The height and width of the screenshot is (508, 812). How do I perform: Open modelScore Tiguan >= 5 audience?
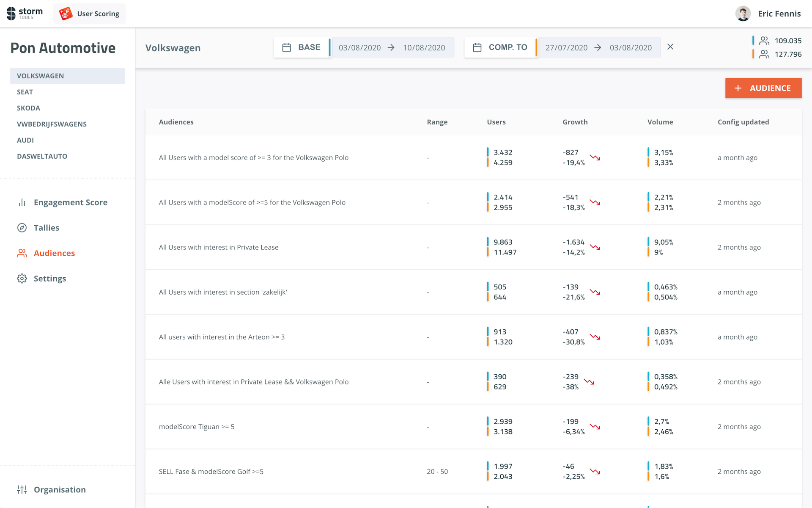197,427
